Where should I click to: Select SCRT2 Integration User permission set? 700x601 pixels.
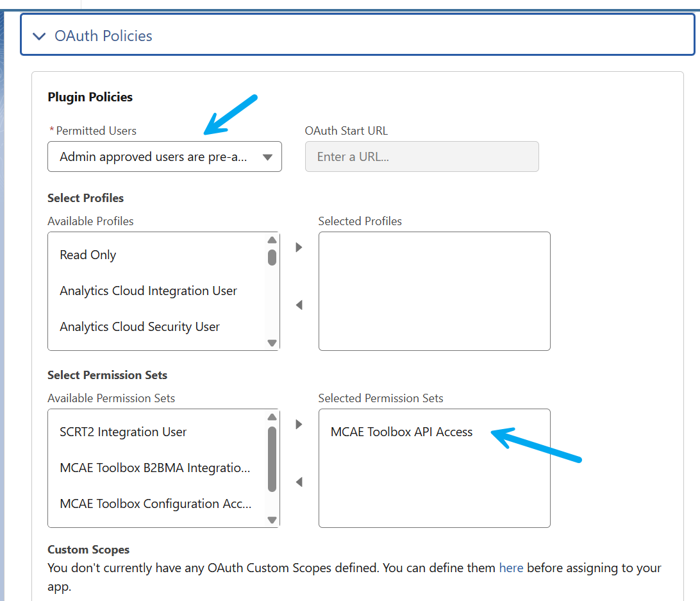(x=123, y=432)
